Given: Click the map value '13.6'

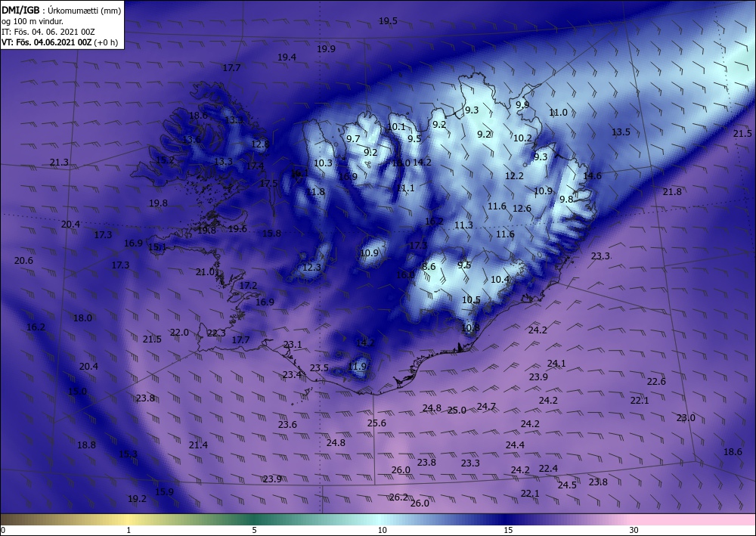Looking at the screenshot, I should coord(191,140).
